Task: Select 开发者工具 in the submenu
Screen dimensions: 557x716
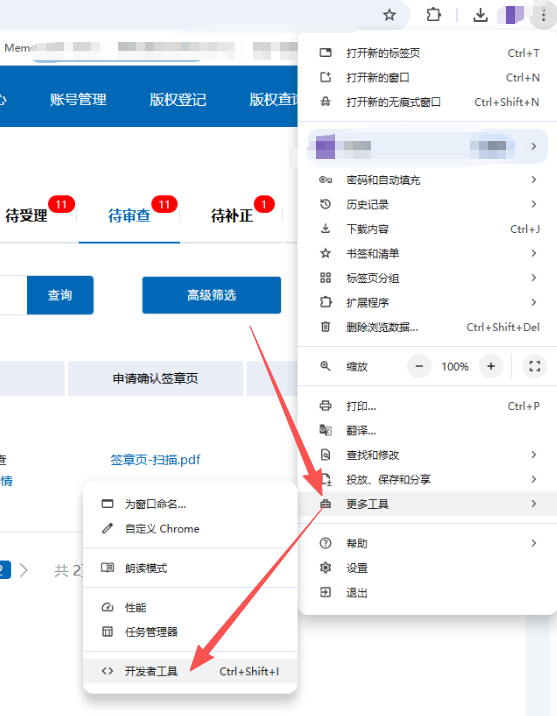Action: [x=190, y=671]
